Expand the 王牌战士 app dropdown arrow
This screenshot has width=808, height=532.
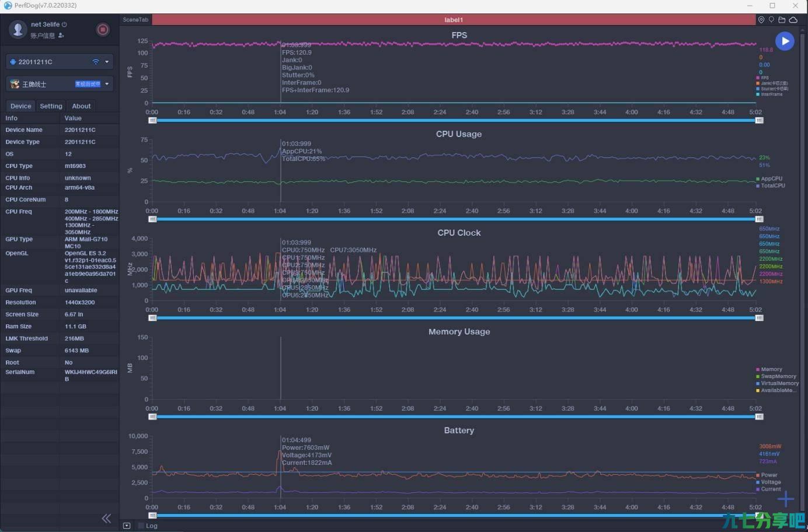tap(107, 84)
